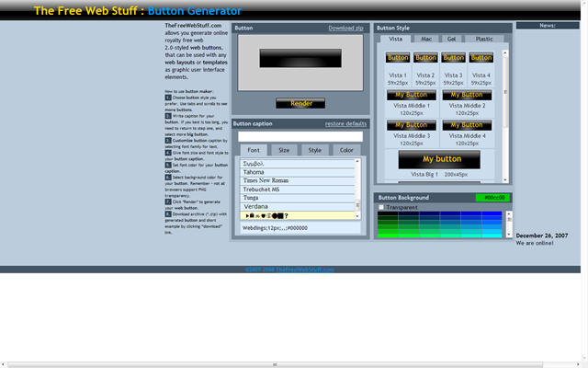Pick the Vista Middle 2 style
588x368 pixels.
466,95
